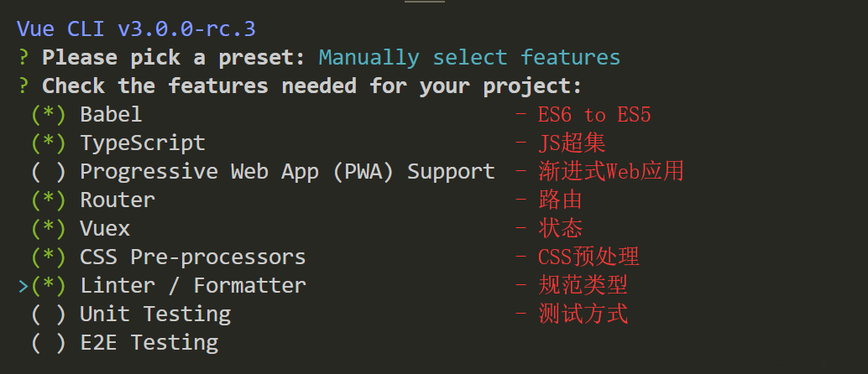Enable Progressive Web App (PWA) Support checkbox
868x374 pixels.
pyautogui.click(x=49, y=172)
